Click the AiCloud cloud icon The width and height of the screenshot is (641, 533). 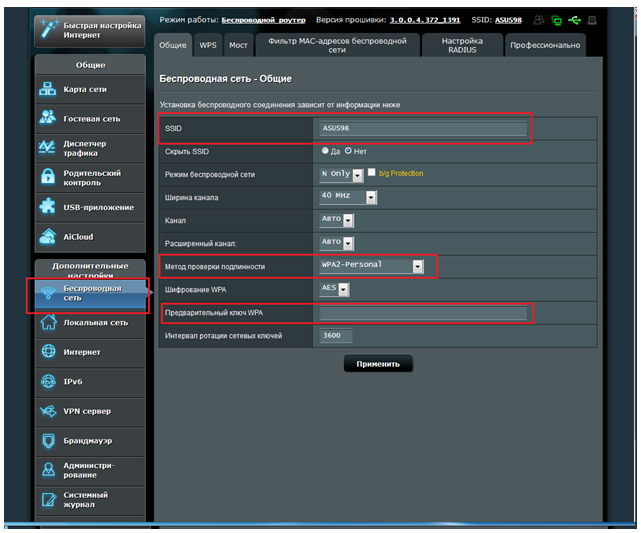[47, 236]
